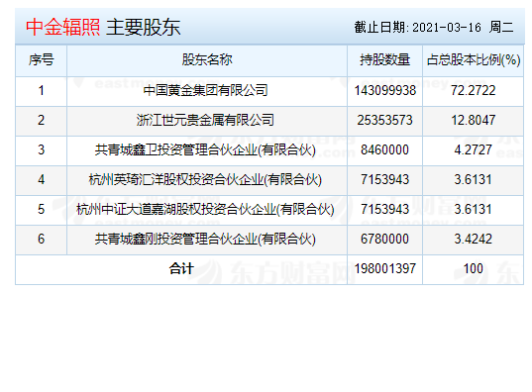532x392 pixels.
Task: Click serial number 6 cell
Action: [x=41, y=240]
